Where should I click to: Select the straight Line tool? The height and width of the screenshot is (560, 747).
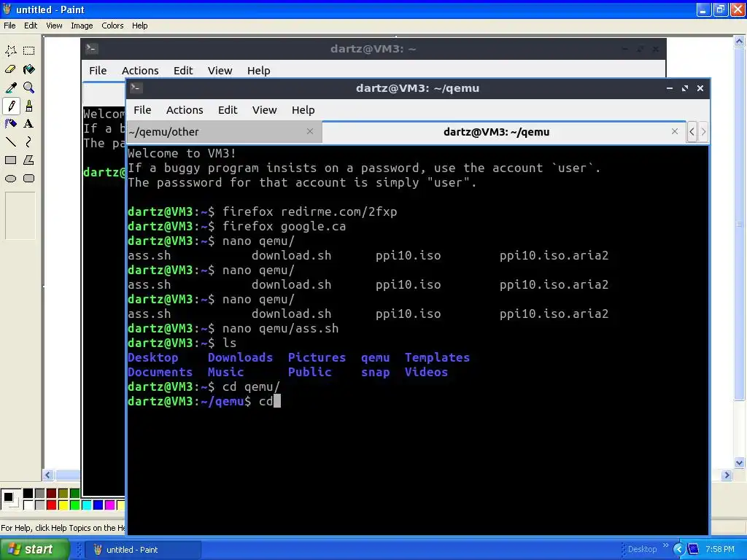point(11,142)
